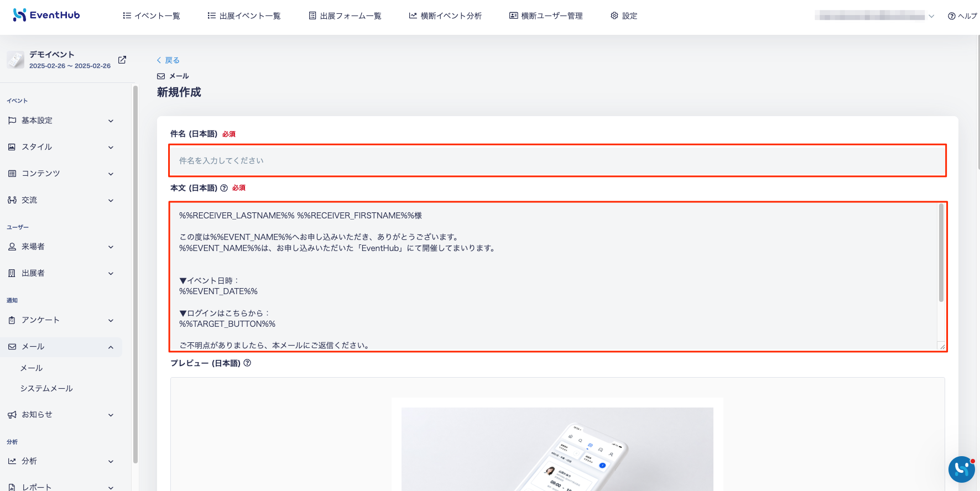This screenshot has height=491, width=980.
Task: Click the settings gear icon in top bar
Action: (x=614, y=15)
